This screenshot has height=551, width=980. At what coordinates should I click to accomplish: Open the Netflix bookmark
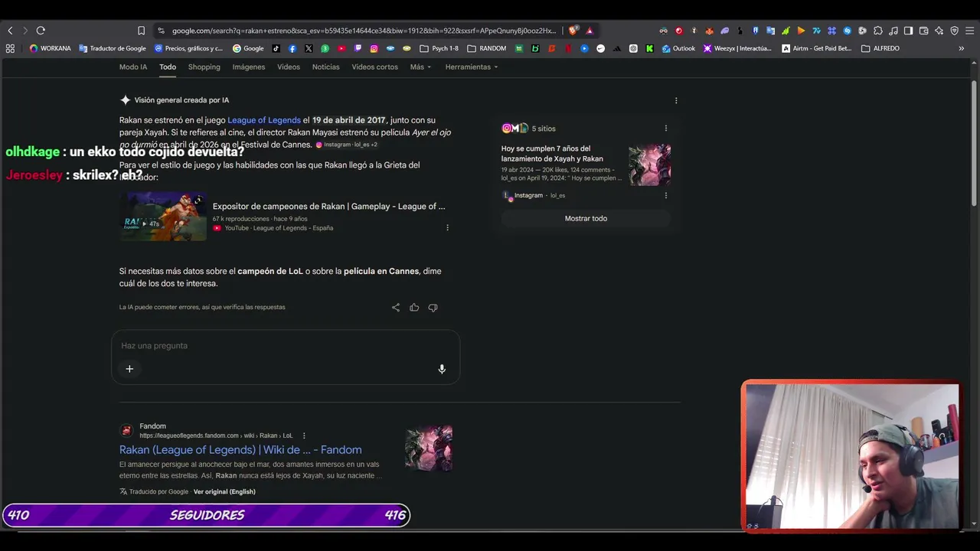click(x=568, y=48)
